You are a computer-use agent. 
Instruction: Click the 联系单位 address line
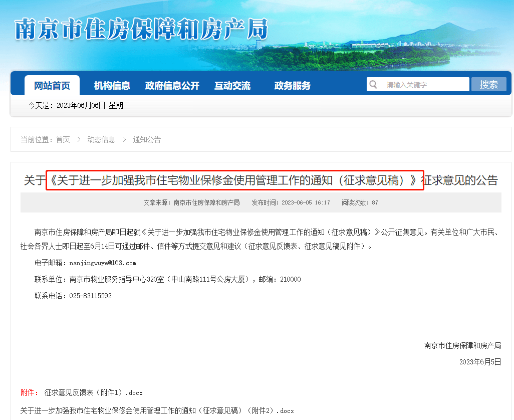(x=167, y=279)
